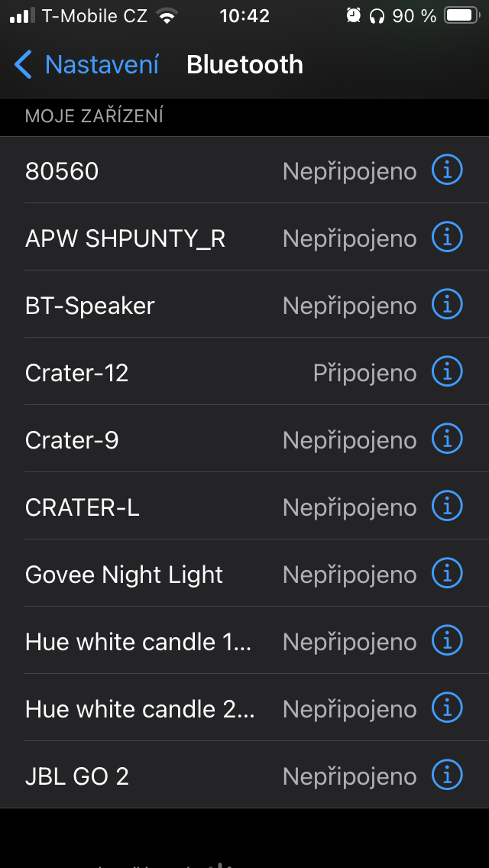Go back to Nastavení
The height and width of the screenshot is (868, 489).
pos(102,65)
